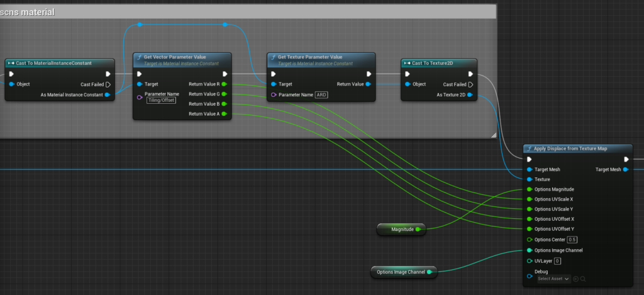Screen dimensions: 644x295
Task: Click the Target pin on Get Vector Parameter Value
Action: (139, 84)
